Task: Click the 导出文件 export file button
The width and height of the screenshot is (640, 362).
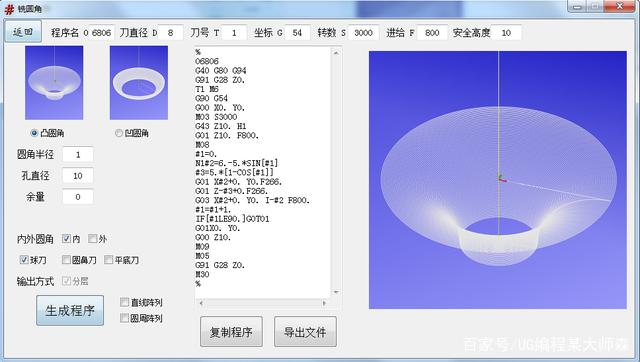Action: coord(305,332)
